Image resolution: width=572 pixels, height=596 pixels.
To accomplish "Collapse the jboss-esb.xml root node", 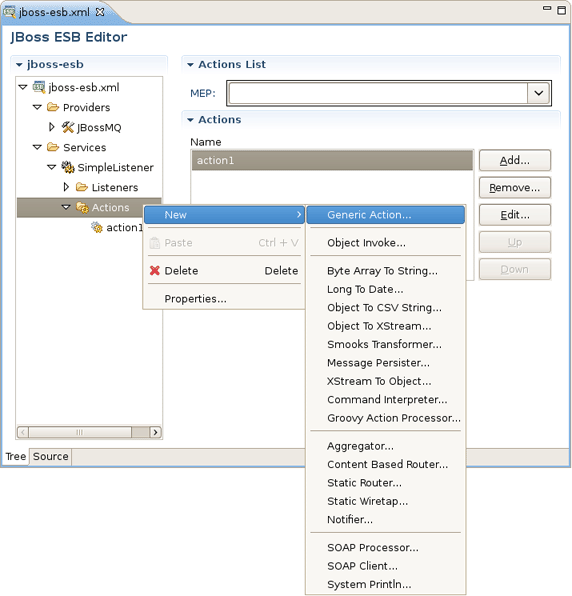I will [23, 87].
